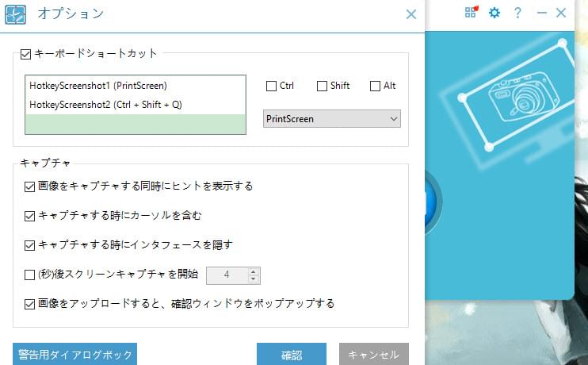Image resolution: width=588 pixels, height=365 pixels.
Task: Close the main screenshot window
Action: (x=561, y=13)
